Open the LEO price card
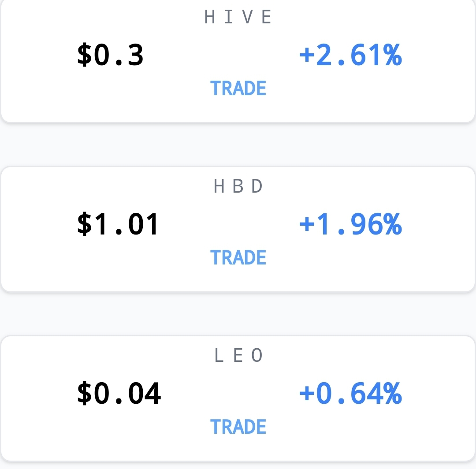 238,398
